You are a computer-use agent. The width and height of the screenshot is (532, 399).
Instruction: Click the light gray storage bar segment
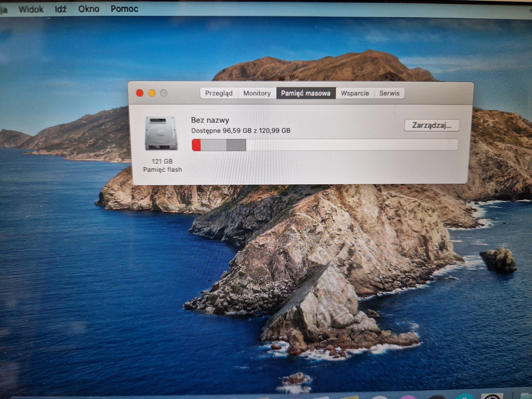point(213,145)
